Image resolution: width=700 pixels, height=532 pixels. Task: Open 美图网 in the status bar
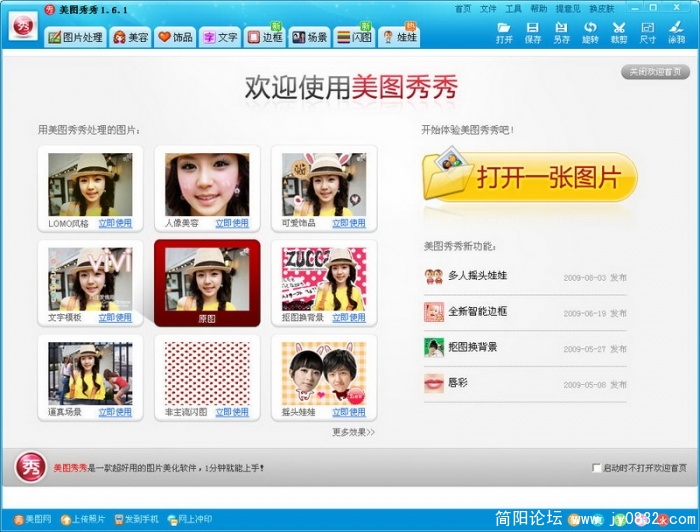tap(33, 519)
